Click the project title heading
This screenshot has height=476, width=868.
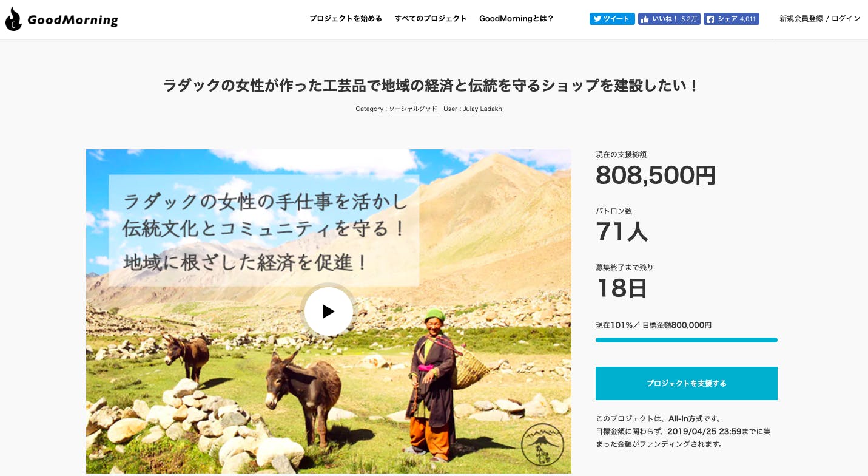pos(431,86)
